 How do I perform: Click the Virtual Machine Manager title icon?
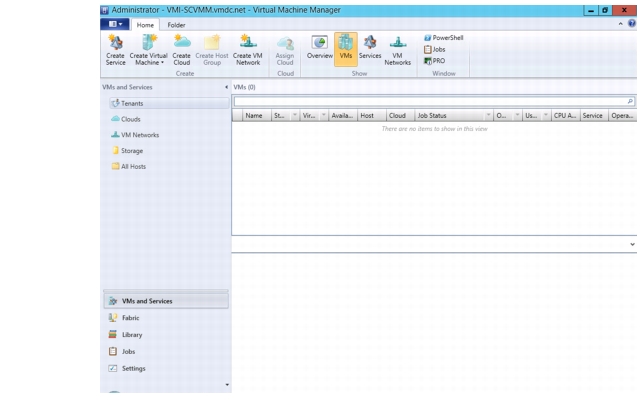coord(105,10)
